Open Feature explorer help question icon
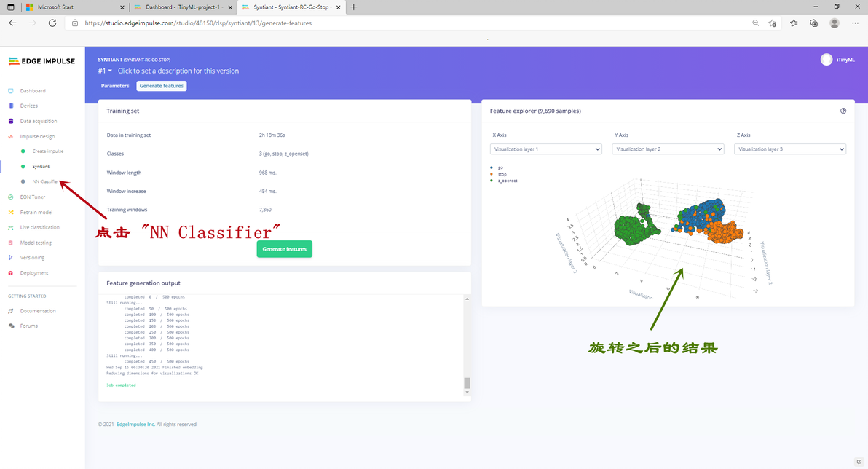Screen dimensions: 868x469 pyautogui.click(x=843, y=111)
